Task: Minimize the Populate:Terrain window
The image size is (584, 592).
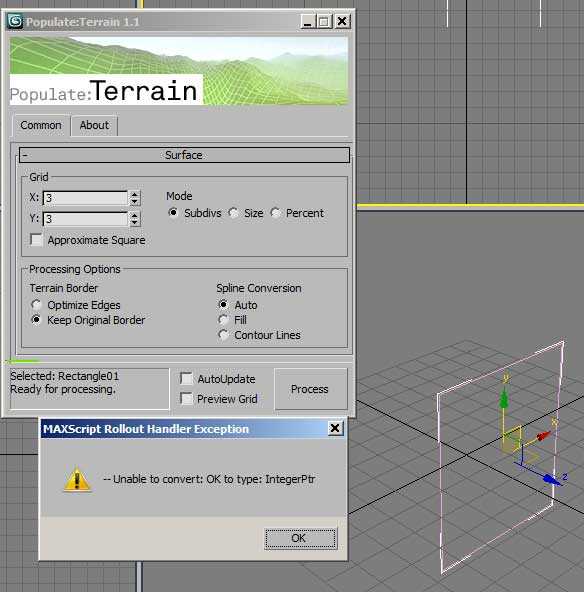Action: [x=308, y=22]
